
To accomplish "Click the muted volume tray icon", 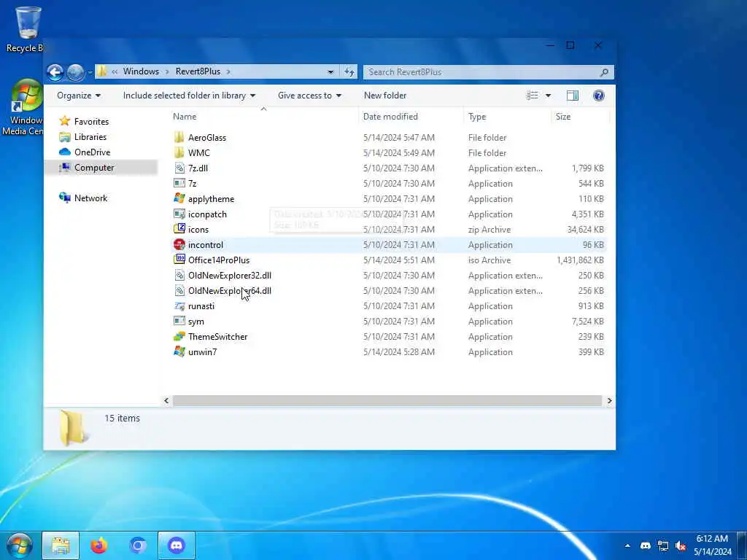I will (x=681, y=545).
